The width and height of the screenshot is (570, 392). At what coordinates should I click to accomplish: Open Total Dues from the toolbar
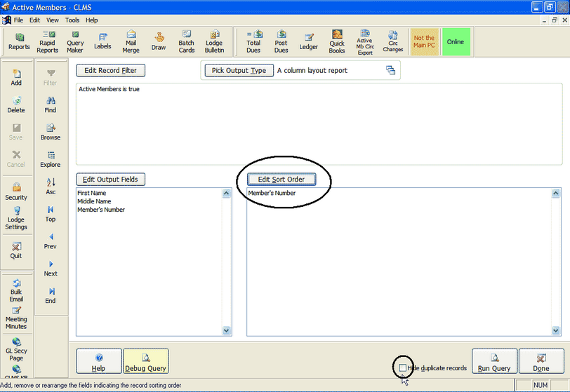(x=253, y=41)
